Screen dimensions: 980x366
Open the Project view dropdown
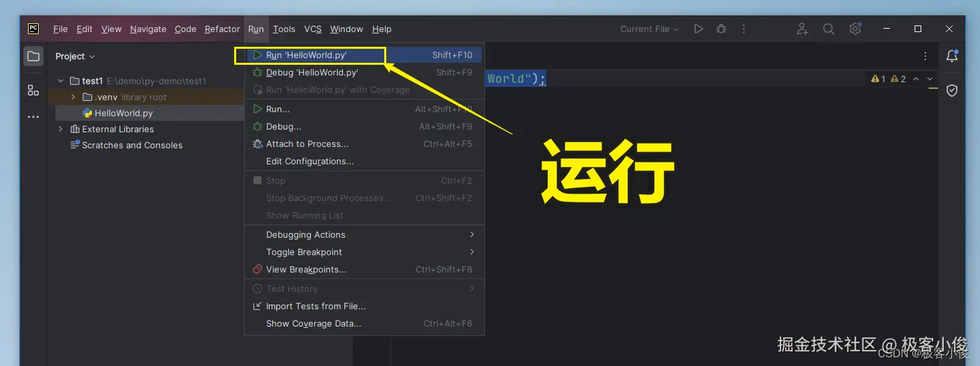[x=75, y=56]
